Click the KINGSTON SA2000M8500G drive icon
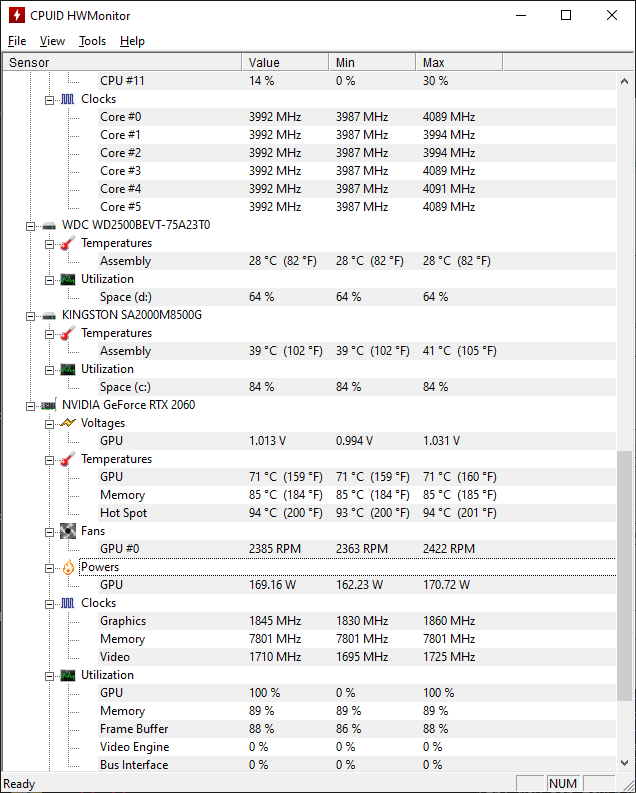The width and height of the screenshot is (636, 793). click(48, 315)
